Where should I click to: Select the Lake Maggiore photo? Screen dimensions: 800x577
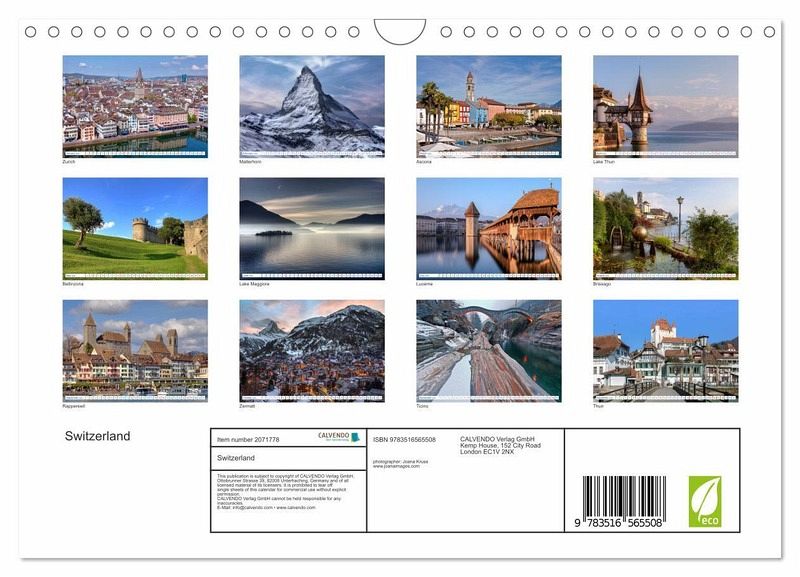[312, 228]
